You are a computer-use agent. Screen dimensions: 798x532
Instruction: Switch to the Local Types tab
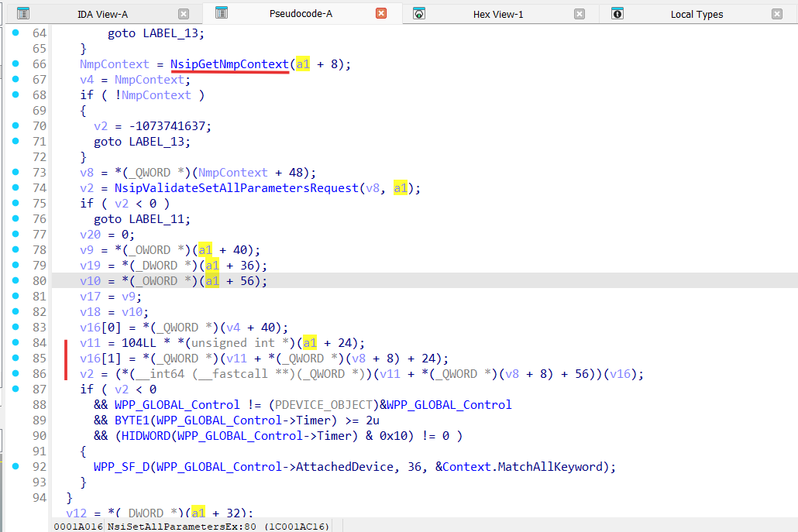(697, 14)
